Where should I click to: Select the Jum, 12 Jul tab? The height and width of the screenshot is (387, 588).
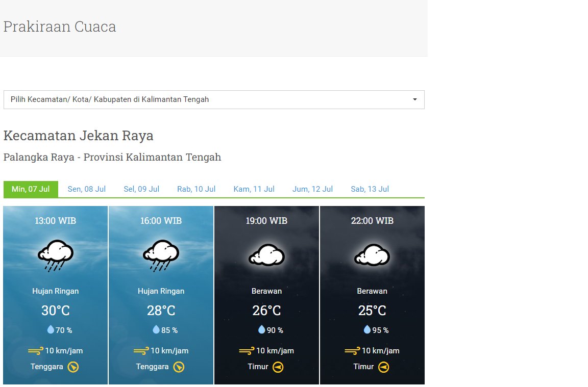point(312,189)
